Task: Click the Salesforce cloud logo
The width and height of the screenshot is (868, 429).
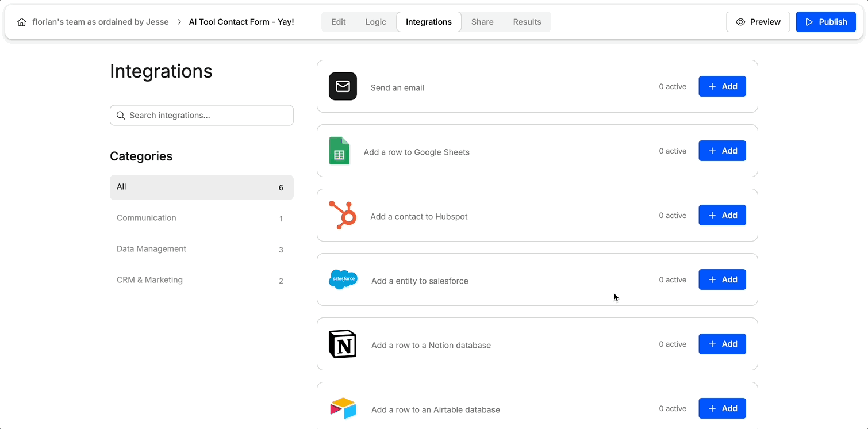Action: tap(343, 279)
